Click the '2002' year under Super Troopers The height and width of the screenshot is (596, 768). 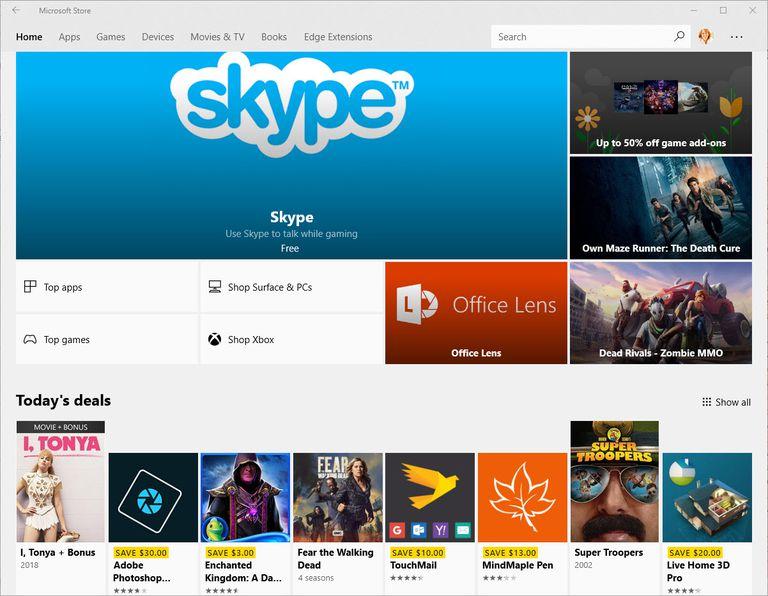click(583, 565)
